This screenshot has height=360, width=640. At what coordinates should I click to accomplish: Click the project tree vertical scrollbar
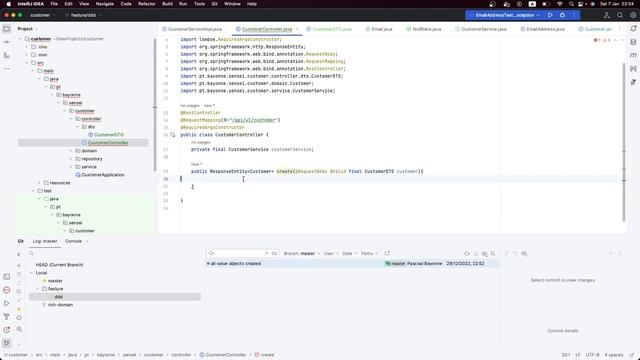pyautogui.click(x=155, y=105)
